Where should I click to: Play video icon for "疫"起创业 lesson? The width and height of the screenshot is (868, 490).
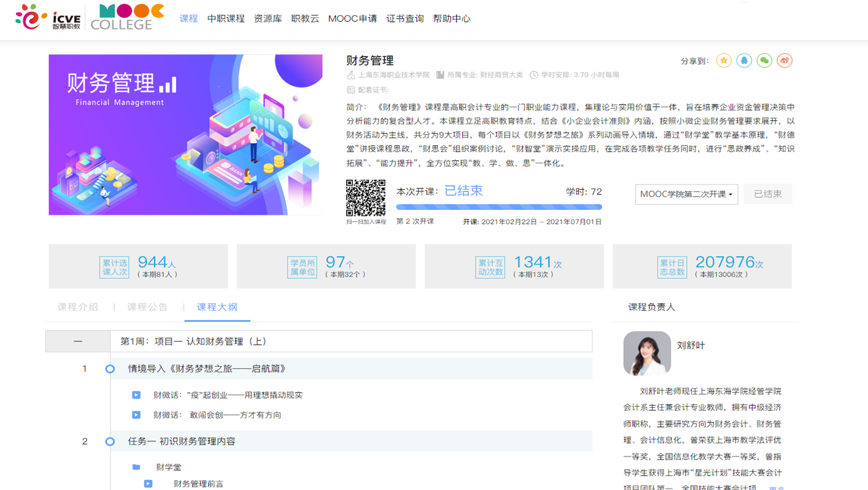136,395
